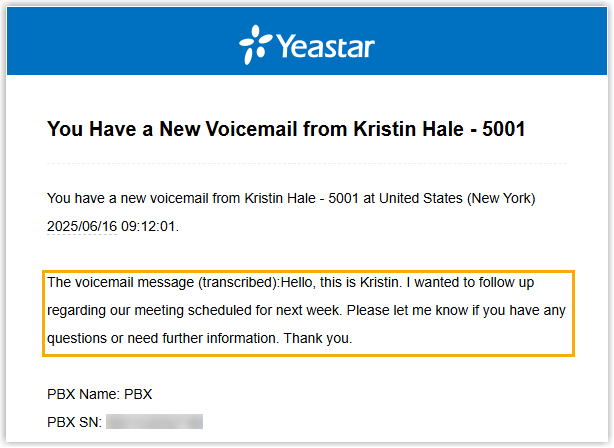This screenshot has width=614, height=448.
Task: Click extension 5001 in the heading
Action: (x=503, y=129)
